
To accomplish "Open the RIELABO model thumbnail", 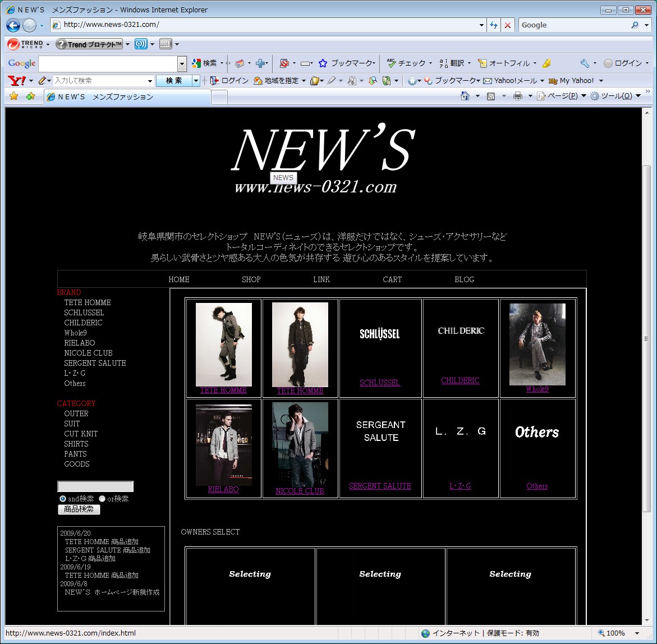I will point(224,445).
